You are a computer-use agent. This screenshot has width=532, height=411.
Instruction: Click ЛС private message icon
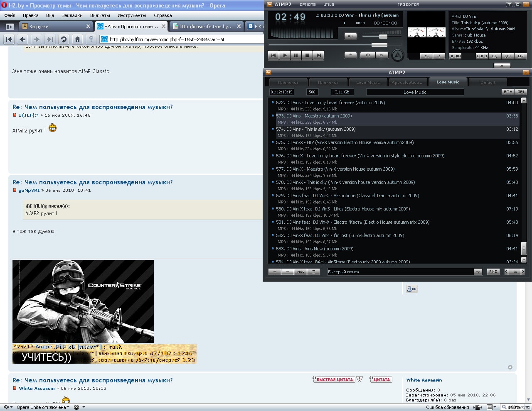[x=411, y=289]
